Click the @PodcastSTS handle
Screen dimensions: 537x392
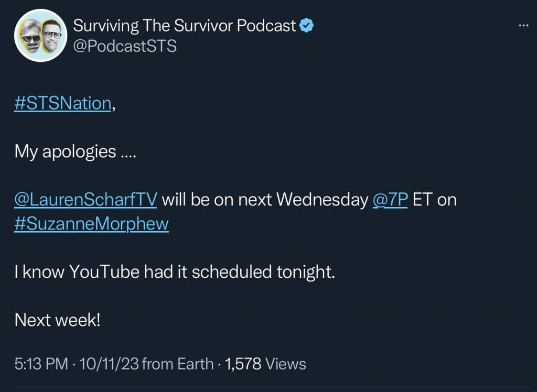pos(125,46)
